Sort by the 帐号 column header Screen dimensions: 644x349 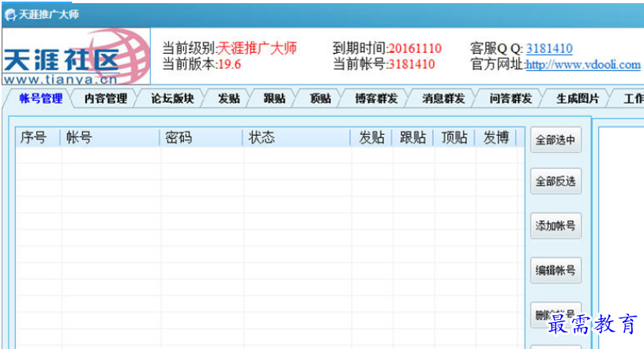(x=110, y=137)
